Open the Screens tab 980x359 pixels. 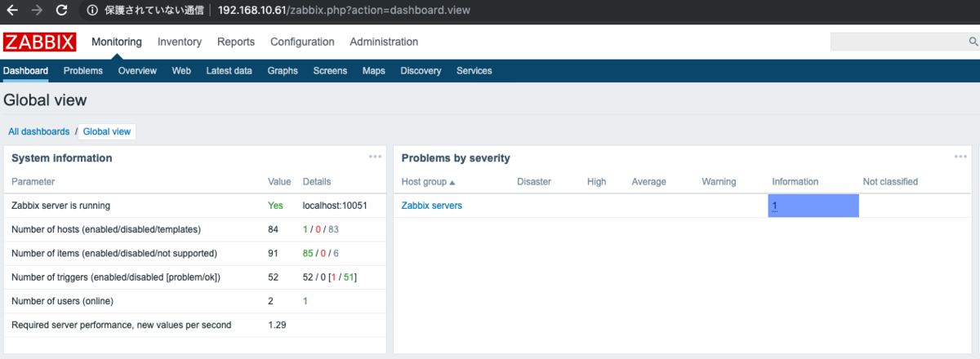pyautogui.click(x=330, y=71)
